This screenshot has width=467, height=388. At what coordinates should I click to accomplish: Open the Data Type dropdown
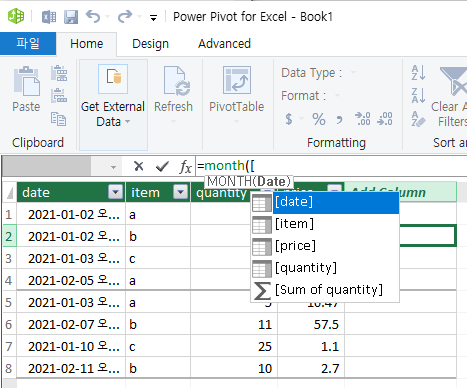tap(353, 72)
